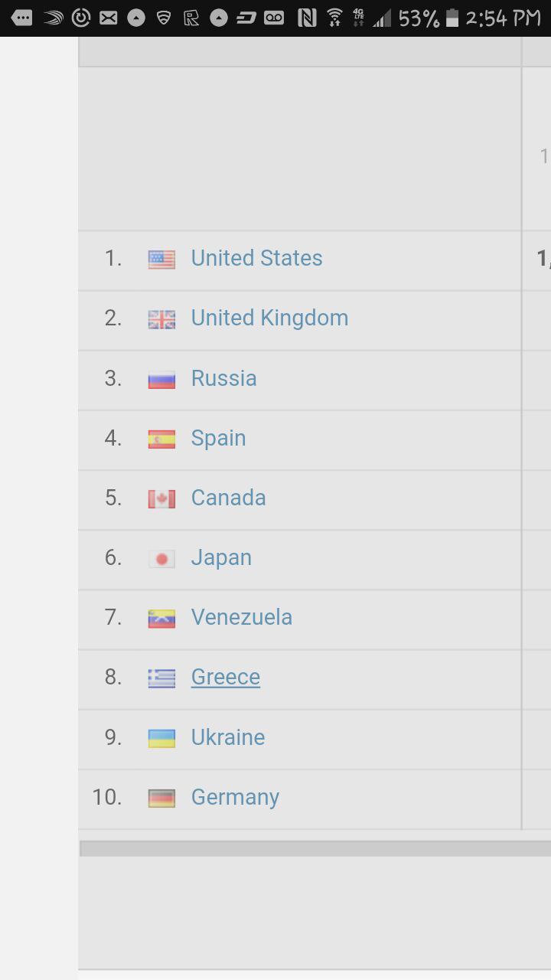This screenshot has height=980, width=551.
Task: Tap the Ukraine flag icon
Action: [161, 738]
